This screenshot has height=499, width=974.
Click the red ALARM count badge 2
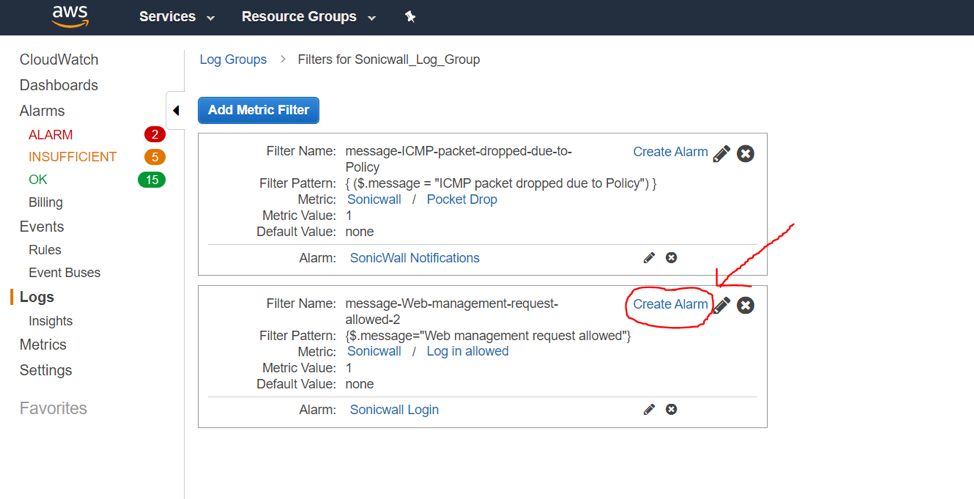coord(155,134)
